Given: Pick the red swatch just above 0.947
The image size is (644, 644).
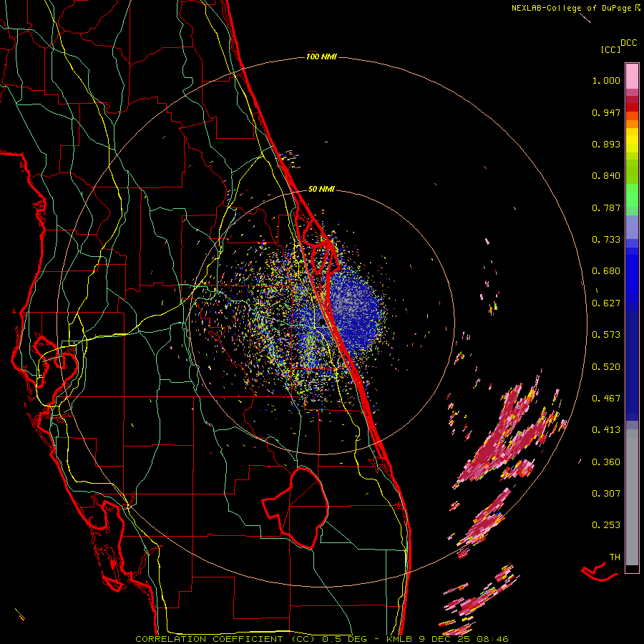Looking at the screenshot, I should (632, 107).
